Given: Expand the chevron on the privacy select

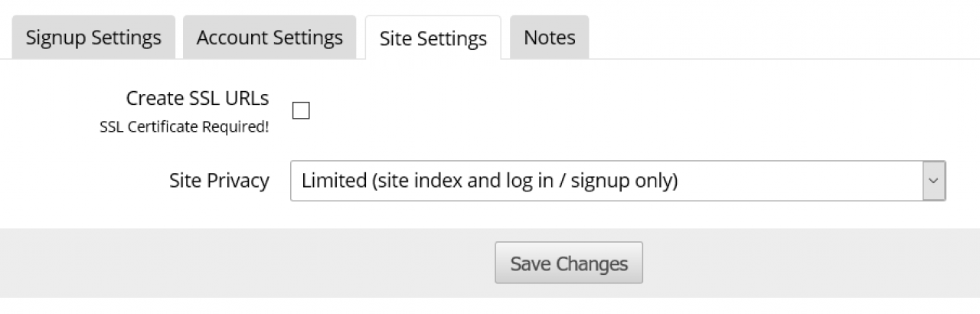Looking at the screenshot, I should (x=933, y=181).
